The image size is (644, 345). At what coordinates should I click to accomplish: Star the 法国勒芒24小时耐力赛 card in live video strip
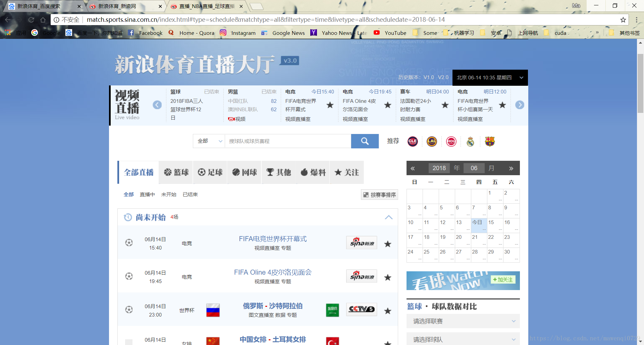pos(445,105)
